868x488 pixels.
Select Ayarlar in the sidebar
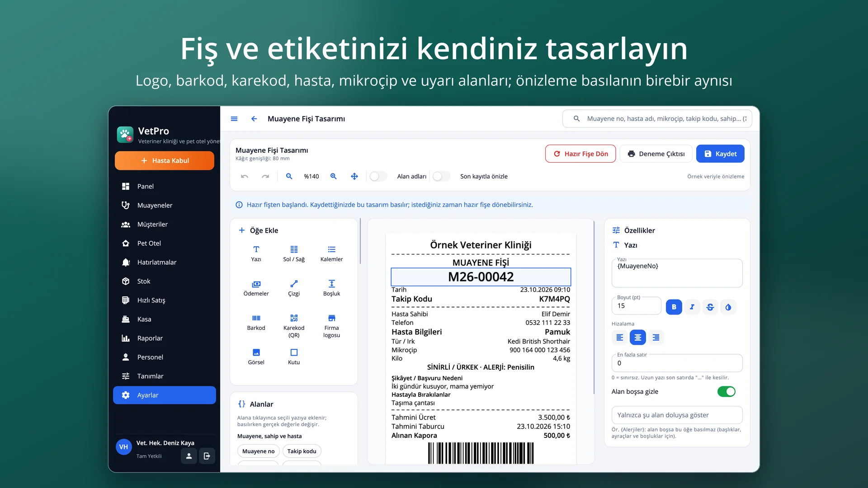pyautogui.click(x=165, y=395)
